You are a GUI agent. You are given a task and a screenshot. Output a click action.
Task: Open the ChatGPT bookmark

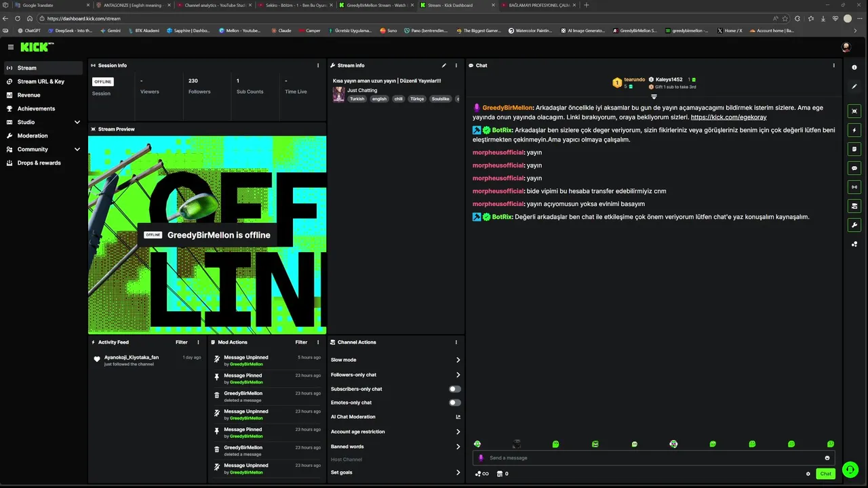[x=29, y=30]
